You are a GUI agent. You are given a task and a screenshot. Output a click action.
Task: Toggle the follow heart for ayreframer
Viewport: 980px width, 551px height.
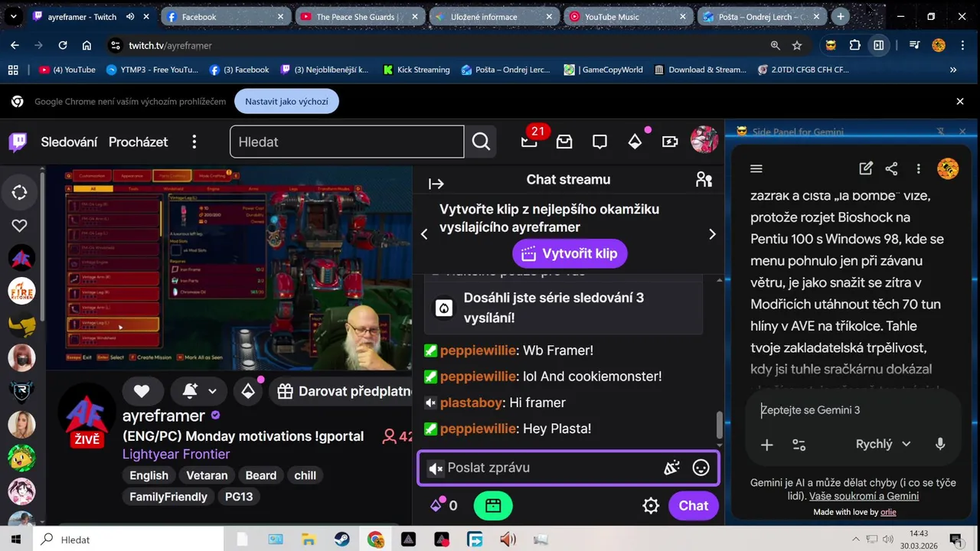[142, 391]
